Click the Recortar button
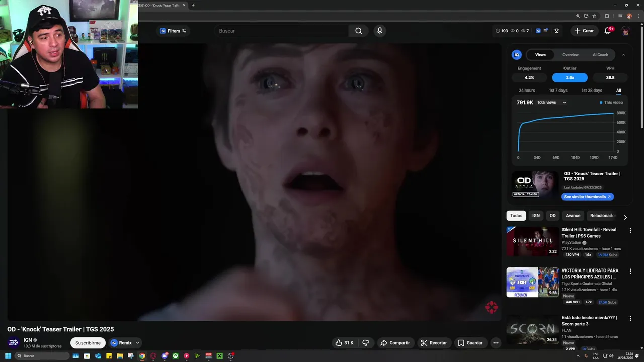 point(434,343)
